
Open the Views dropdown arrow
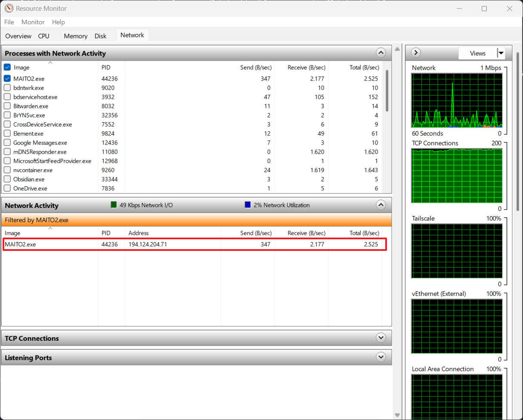(501, 53)
